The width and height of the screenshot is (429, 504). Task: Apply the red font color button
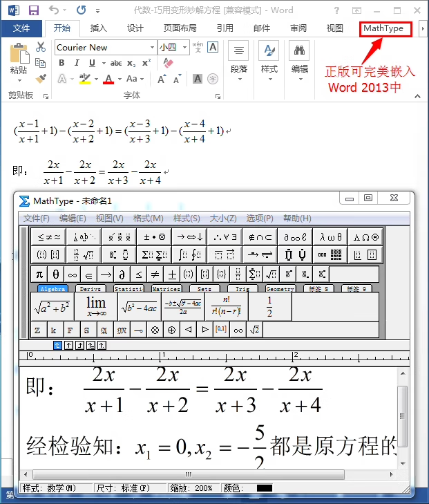tap(108, 79)
